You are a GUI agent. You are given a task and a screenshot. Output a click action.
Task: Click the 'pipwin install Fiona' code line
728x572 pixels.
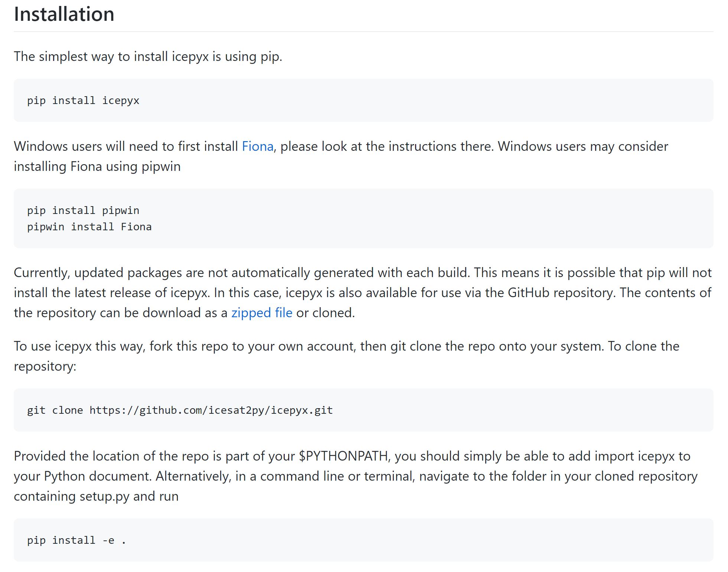click(x=89, y=227)
